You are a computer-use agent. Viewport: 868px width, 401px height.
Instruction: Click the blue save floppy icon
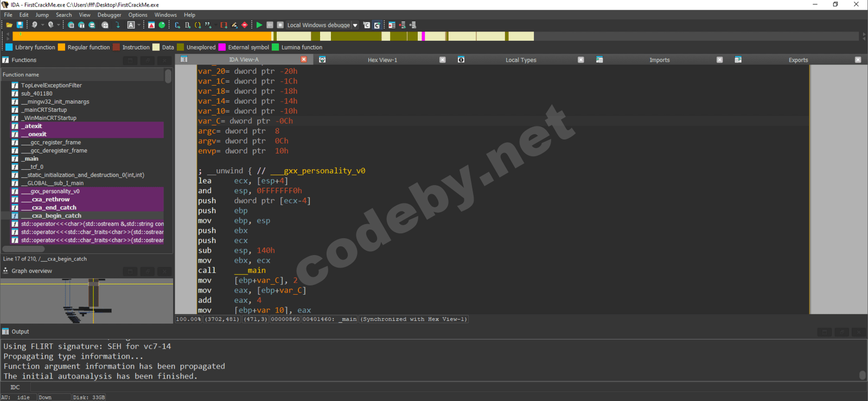click(x=20, y=25)
